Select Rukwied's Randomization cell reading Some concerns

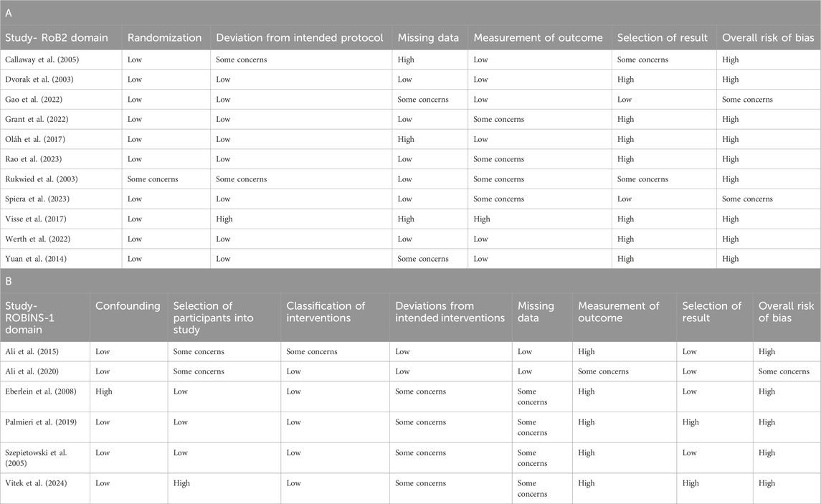click(153, 179)
